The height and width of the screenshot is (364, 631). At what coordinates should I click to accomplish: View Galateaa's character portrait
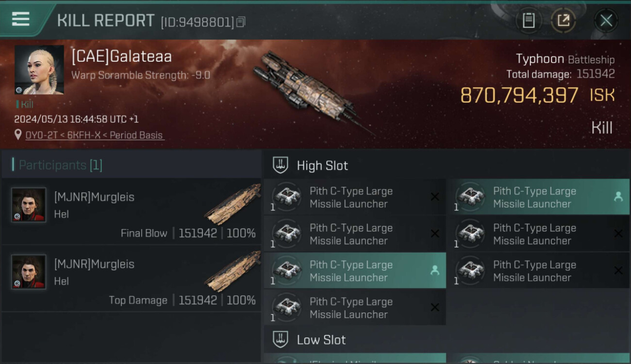pos(39,70)
